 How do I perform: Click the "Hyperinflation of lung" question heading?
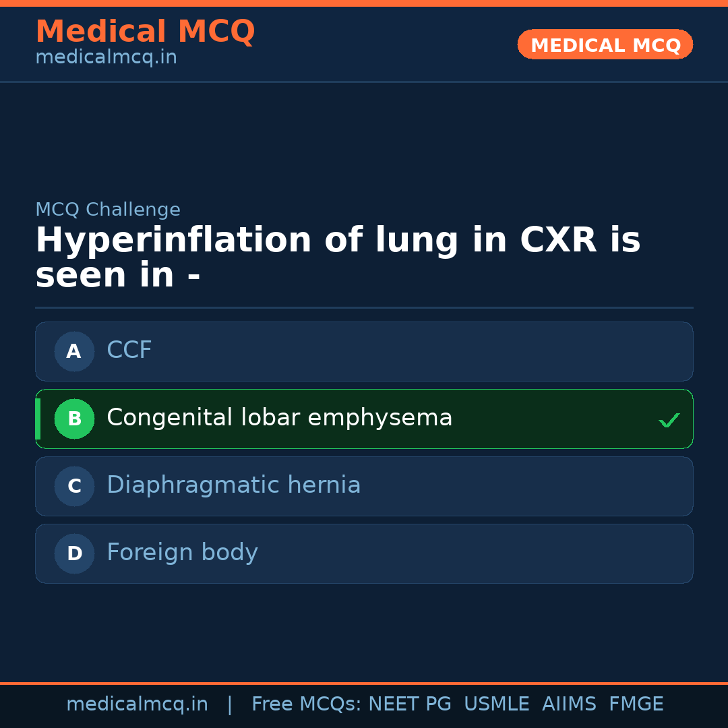pos(337,258)
